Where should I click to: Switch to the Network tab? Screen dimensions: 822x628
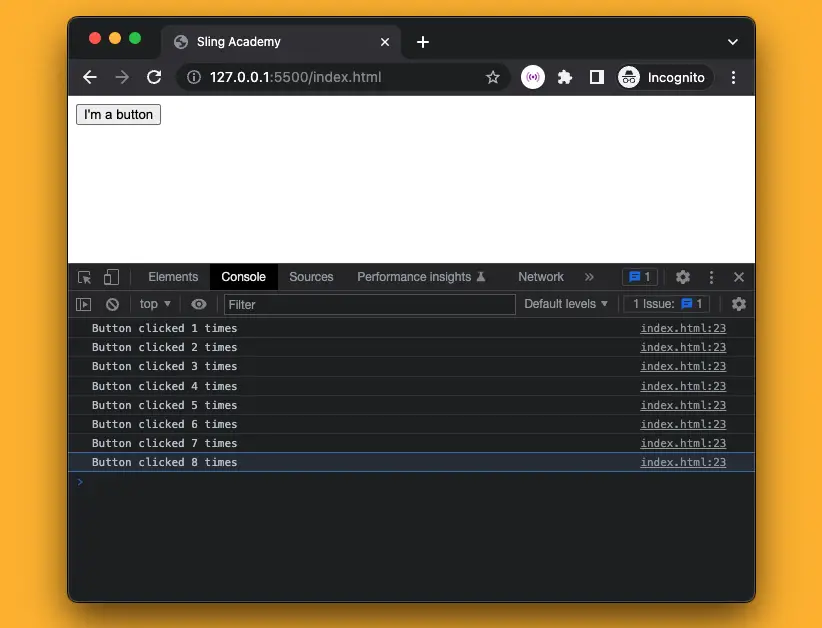coord(540,277)
